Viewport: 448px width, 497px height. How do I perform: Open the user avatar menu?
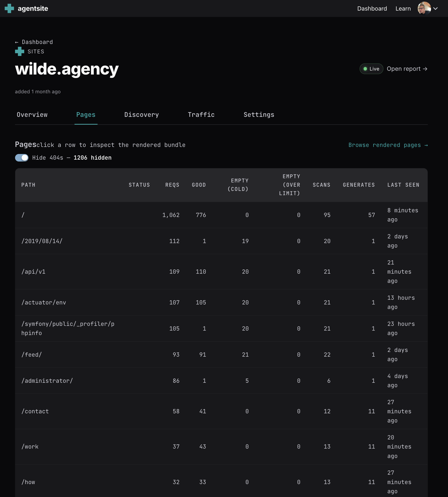[x=424, y=8]
